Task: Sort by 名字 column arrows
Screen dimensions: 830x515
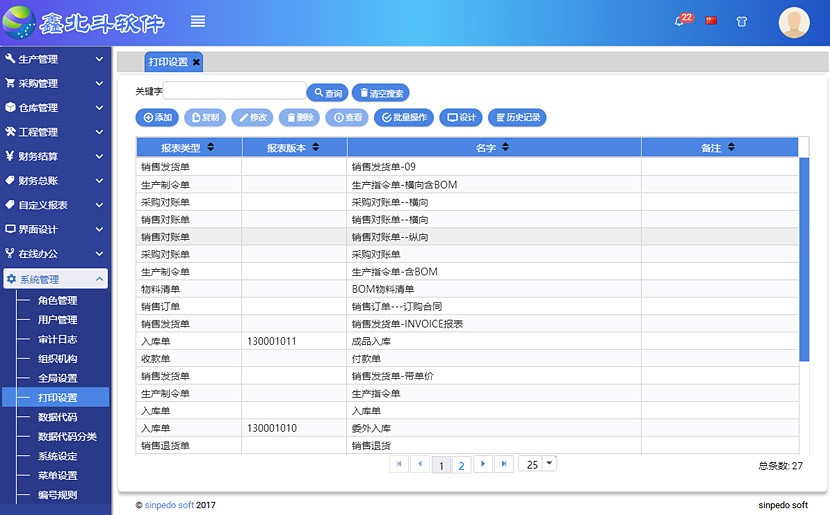Action: [506, 148]
